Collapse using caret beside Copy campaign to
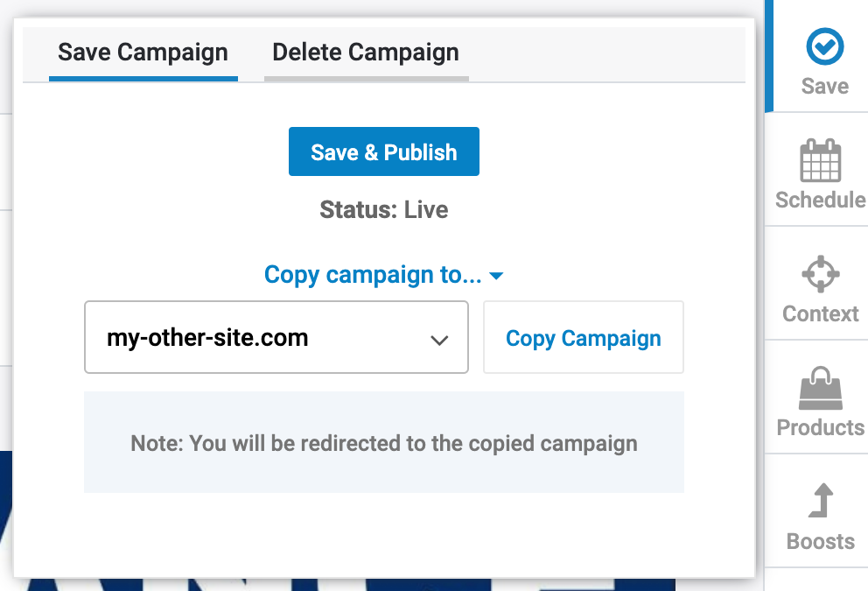868x591 pixels. tap(496, 277)
